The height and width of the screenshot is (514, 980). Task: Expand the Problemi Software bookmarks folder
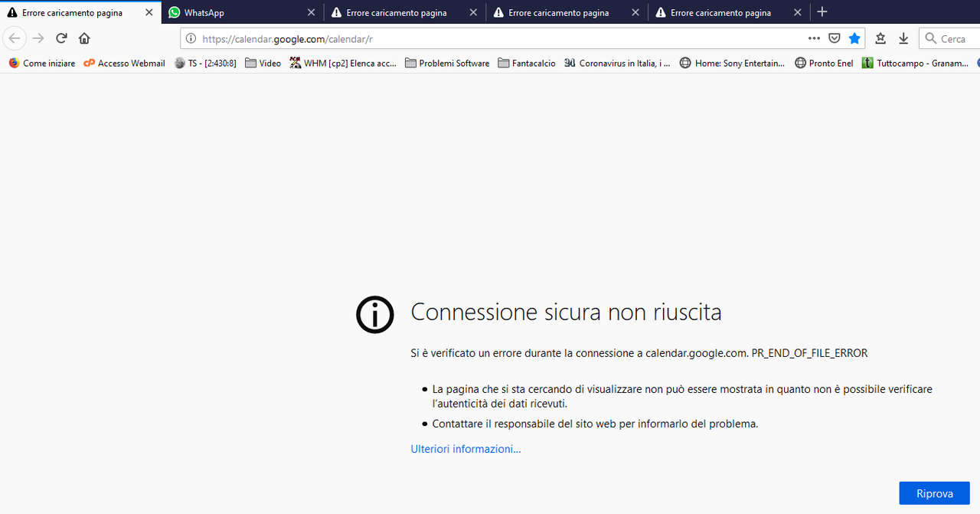click(447, 63)
